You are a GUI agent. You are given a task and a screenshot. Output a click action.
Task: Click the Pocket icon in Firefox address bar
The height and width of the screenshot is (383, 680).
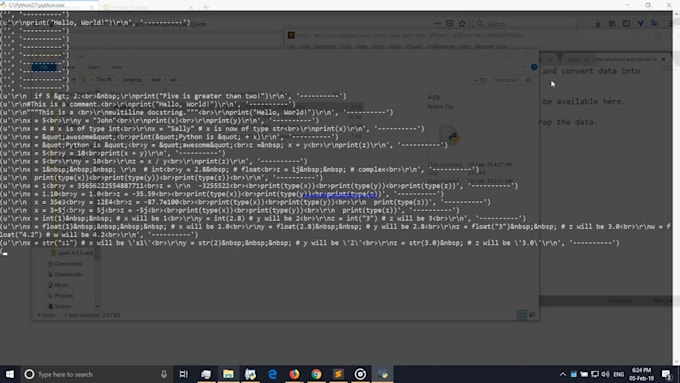(x=450, y=23)
